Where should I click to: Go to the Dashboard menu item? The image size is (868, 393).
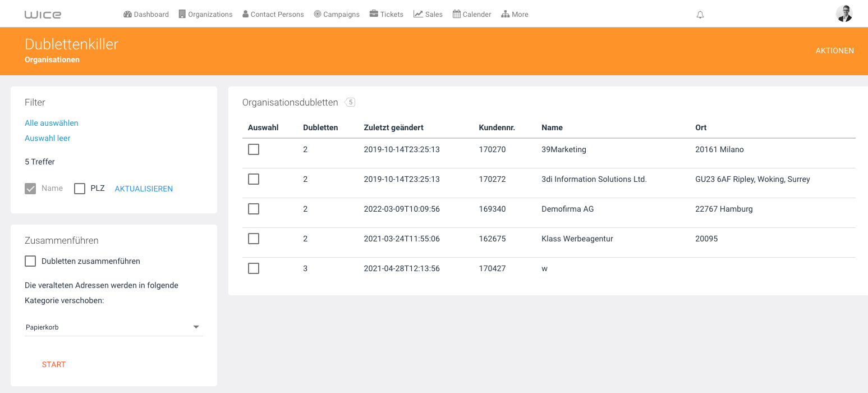pyautogui.click(x=146, y=15)
